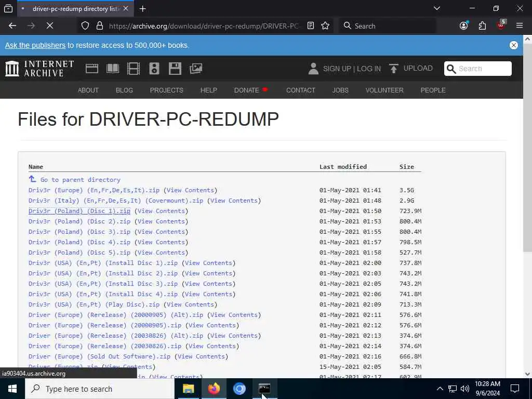
Task: Download Driv3r (Poland) (Disc 3).zip
Action: point(79,232)
